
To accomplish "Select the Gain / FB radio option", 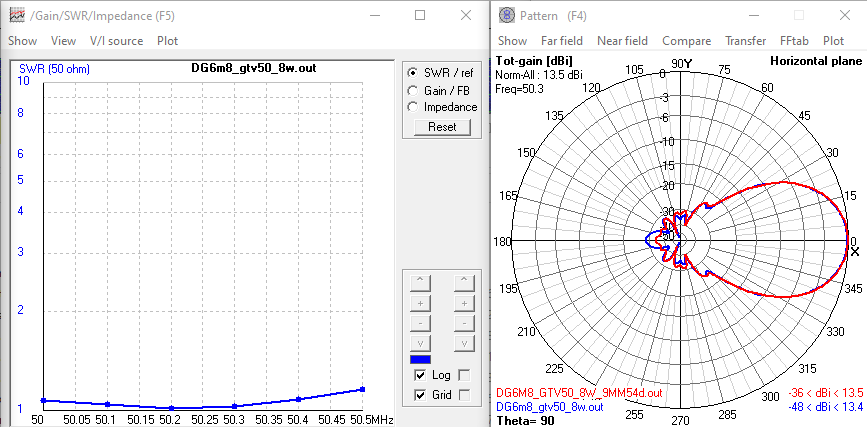I will pyautogui.click(x=413, y=90).
